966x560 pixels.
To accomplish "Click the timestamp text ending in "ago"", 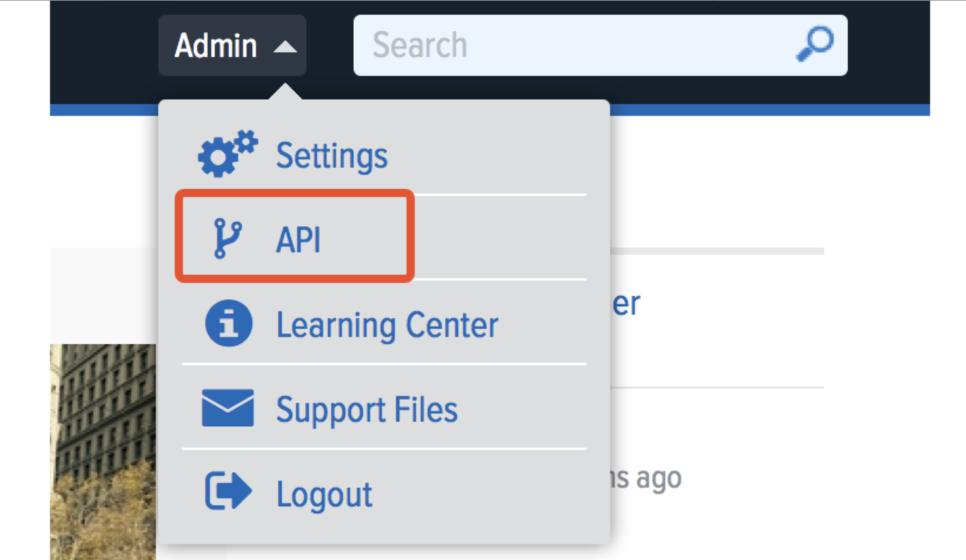I will pos(647,478).
